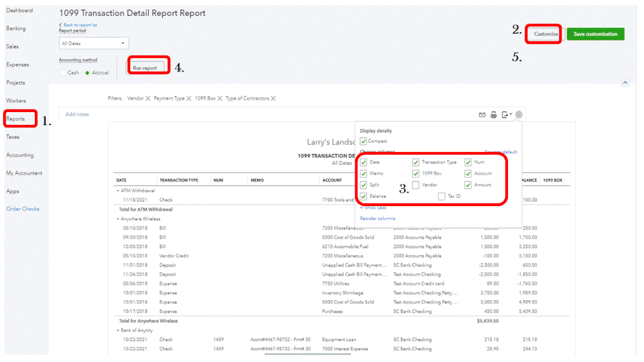Click the print report icon
Image resolution: width=644 pixels, height=362 pixels.
(494, 115)
